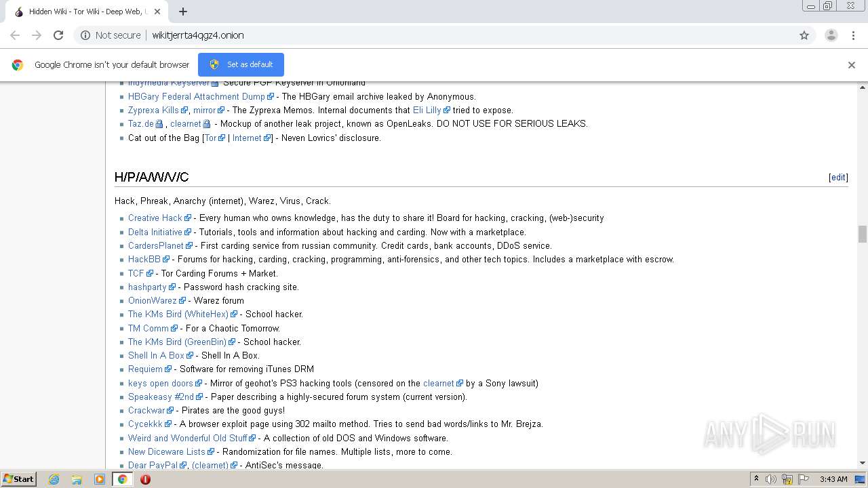This screenshot has height=488, width=868.
Task: Open the Dear PayPal link
Action: point(153,465)
